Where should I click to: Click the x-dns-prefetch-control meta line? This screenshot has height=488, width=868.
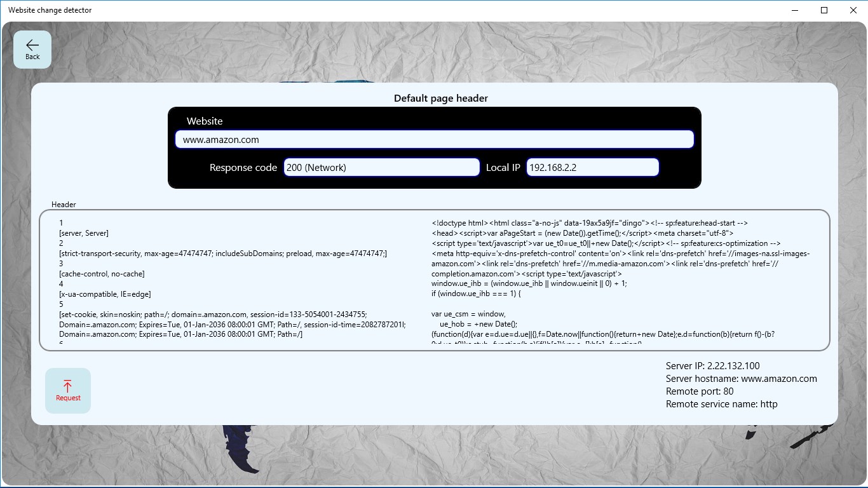click(x=621, y=254)
